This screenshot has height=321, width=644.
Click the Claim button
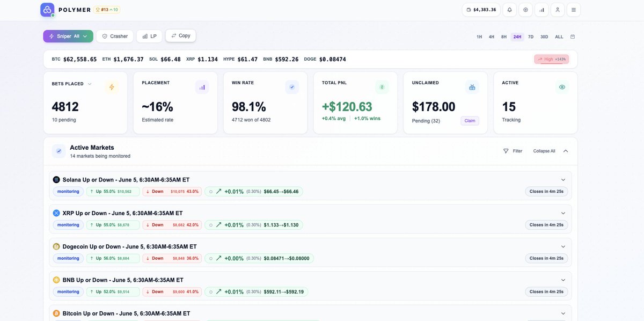[x=470, y=121]
